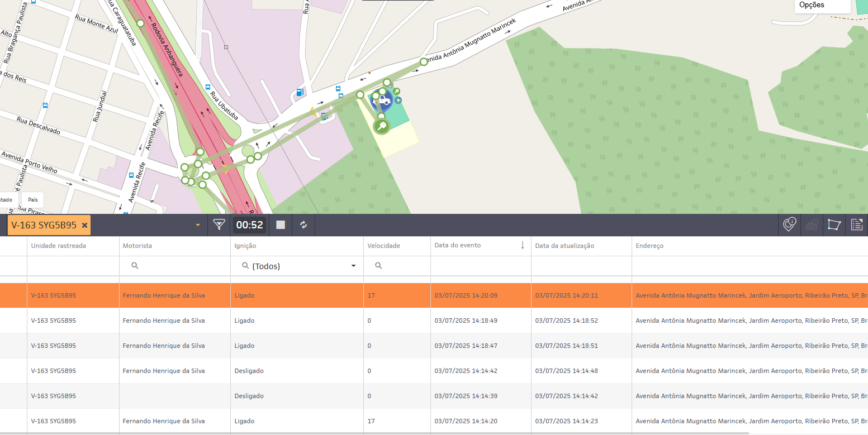Open the list columns panel icon
The image size is (868, 435).
click(x=857, y=225)
